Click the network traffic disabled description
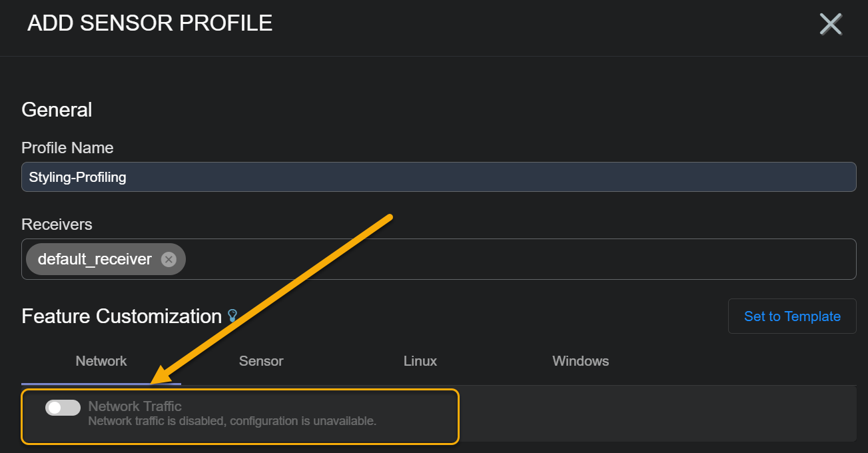 (232, 421)
